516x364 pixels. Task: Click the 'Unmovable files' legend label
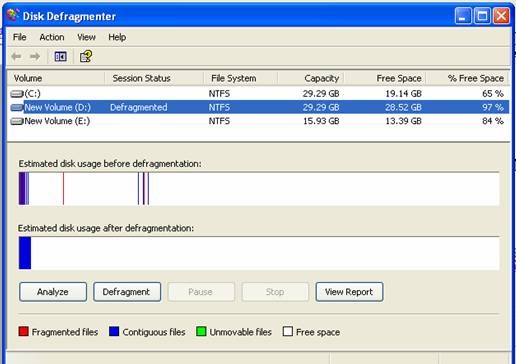(241, 332)
